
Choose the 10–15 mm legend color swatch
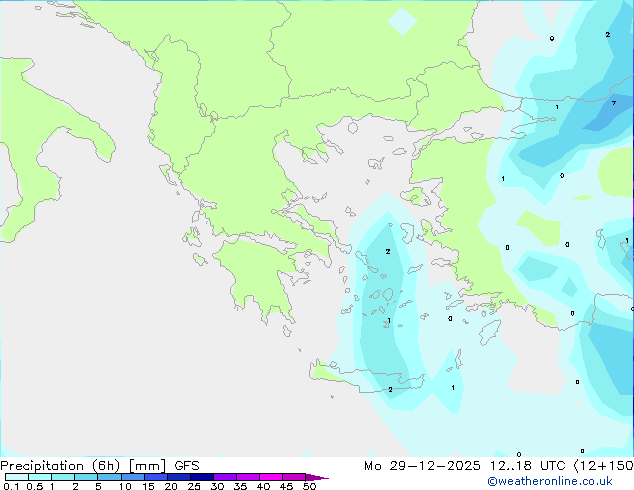point(133,477)
